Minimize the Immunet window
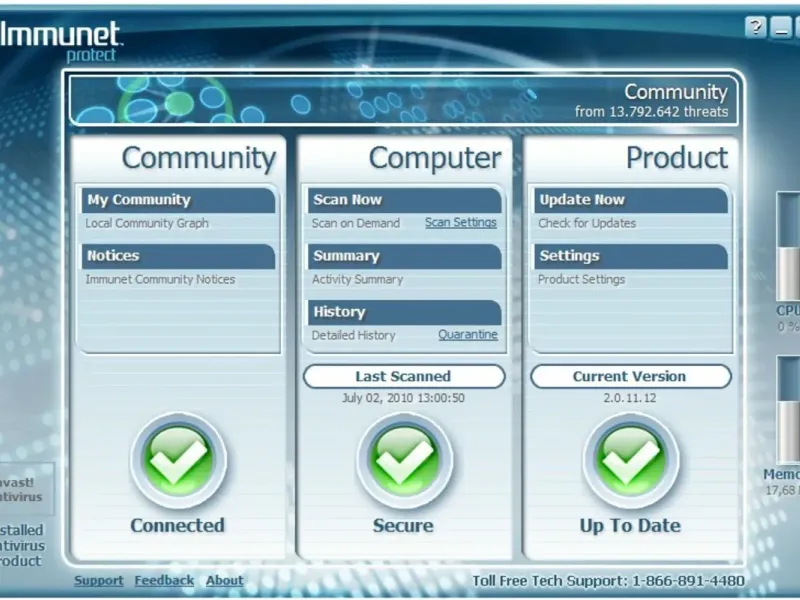 pyautogui.click(x=781, y=28)
